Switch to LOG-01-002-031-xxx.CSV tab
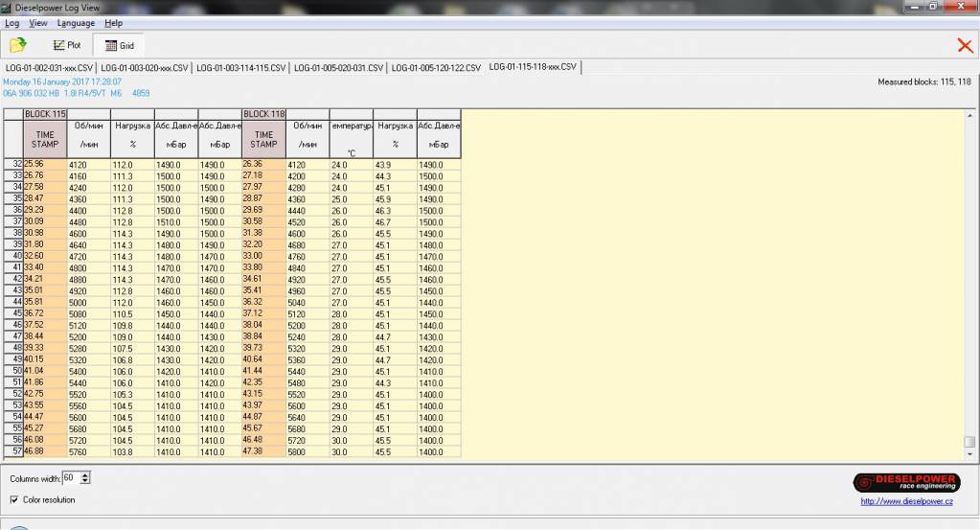This screenshot has height=530, width=980. [x=49, y=68]
